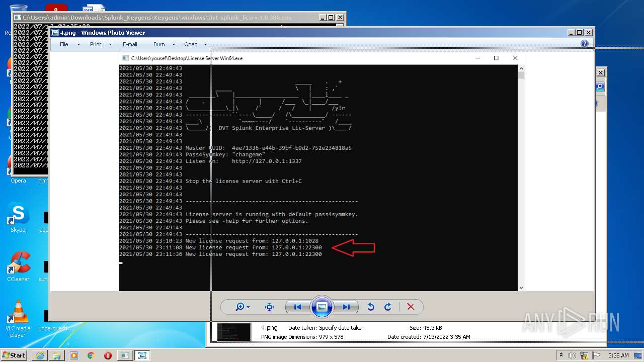The height and width of the screenshot is (362, 644).
Task: Click the 3:35 AM taskbar clock
Action: [x=618, y=355]
